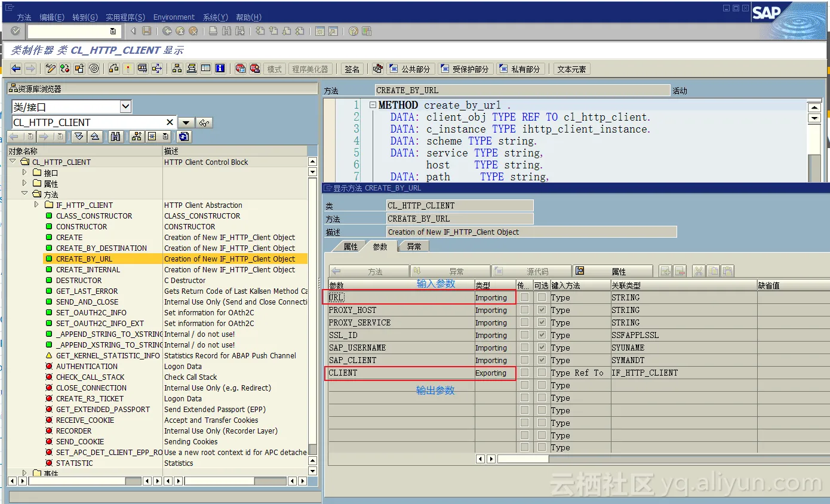This screenshot has width=830, height=504.
Task: Select the GET_LAST_ERROR method in the tree
Action: coord(87,291)
